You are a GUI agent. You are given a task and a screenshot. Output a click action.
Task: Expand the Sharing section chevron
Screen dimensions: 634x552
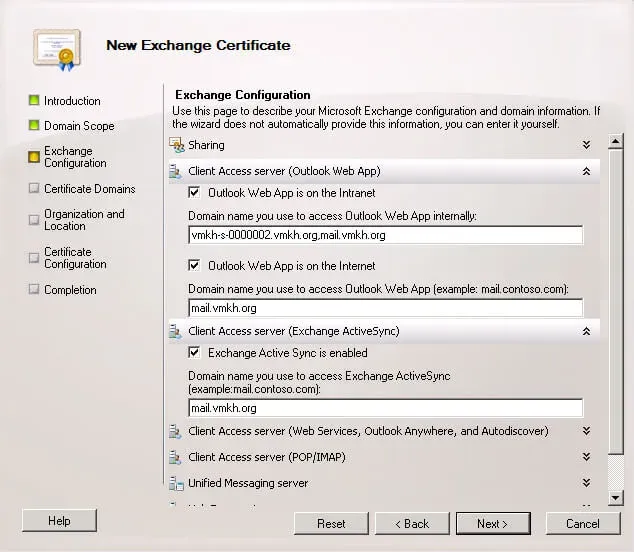click(586, 145)
